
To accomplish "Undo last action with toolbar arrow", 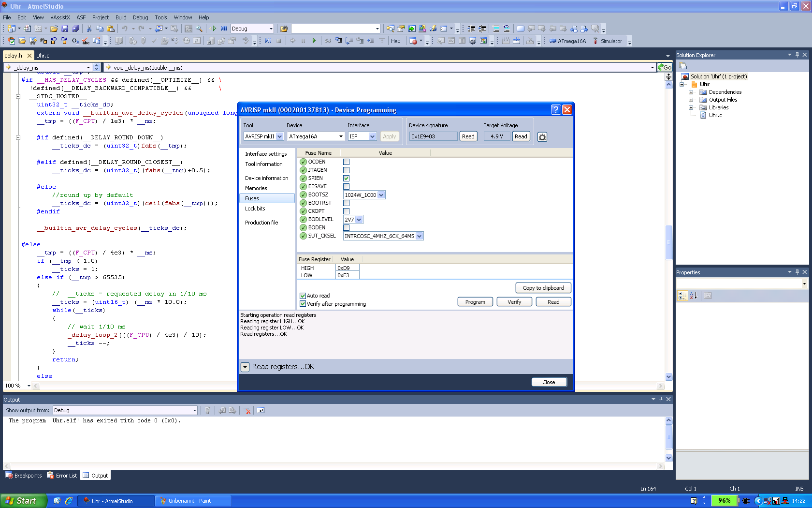I will click(x=124, y=29).
